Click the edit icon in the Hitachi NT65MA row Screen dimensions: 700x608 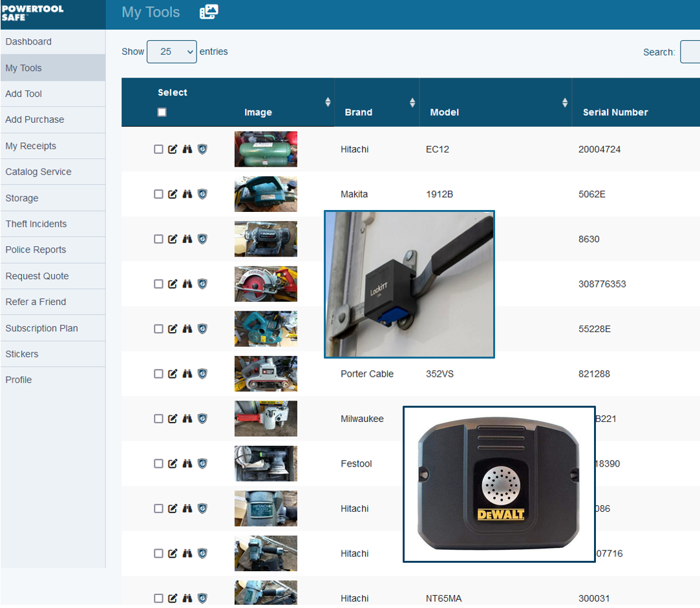coord(173,598)
